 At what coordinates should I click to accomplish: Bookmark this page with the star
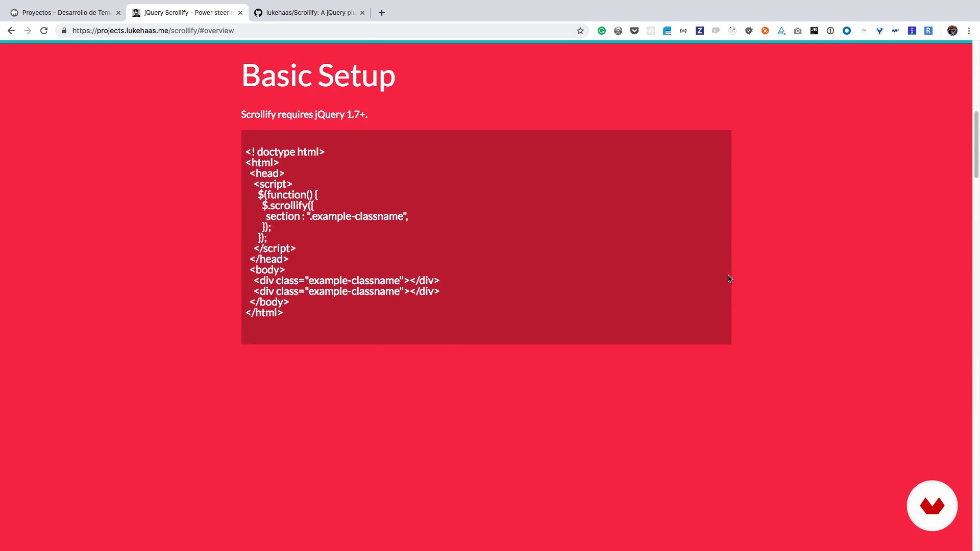[x=580, y=31]
